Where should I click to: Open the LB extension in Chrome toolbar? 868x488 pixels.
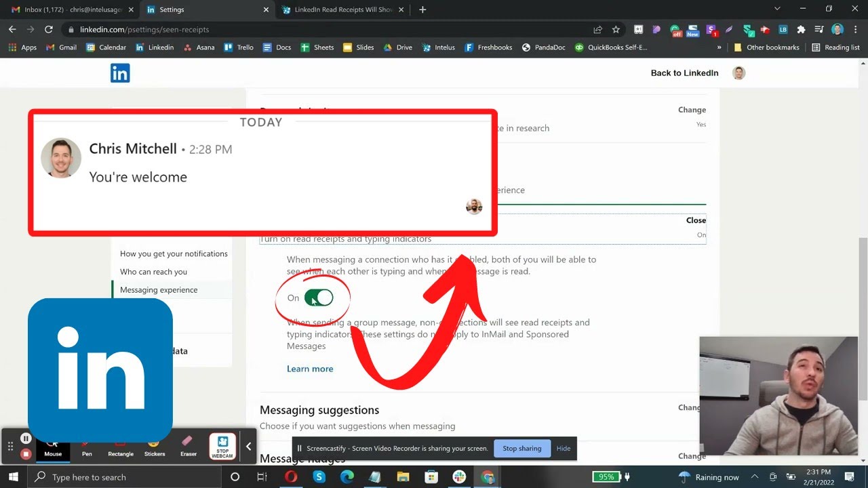[783, 30]
